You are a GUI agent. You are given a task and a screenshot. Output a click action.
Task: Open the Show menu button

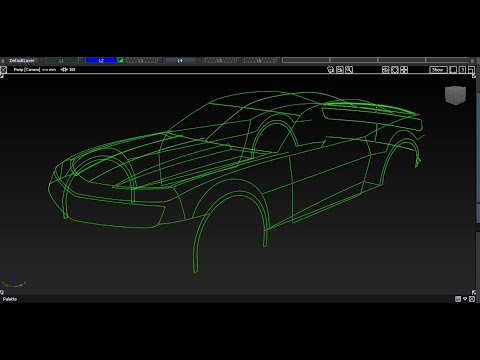click(x=438, y=69)
